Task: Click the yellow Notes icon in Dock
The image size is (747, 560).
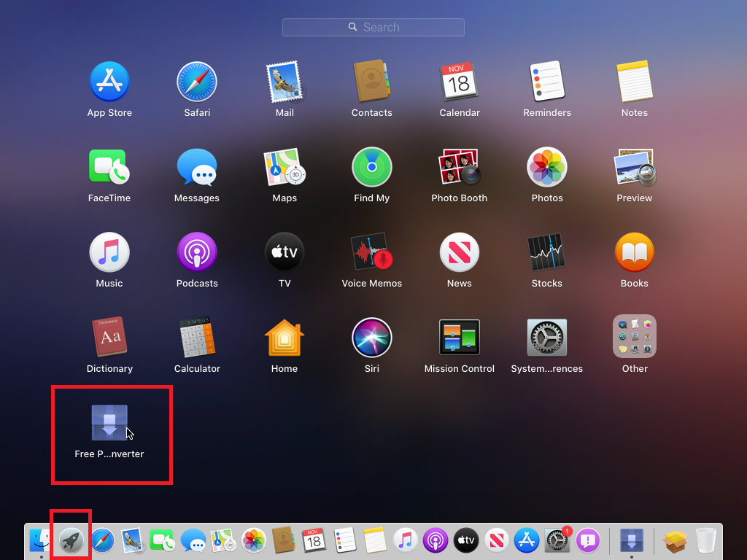Action: pos(374,540)
